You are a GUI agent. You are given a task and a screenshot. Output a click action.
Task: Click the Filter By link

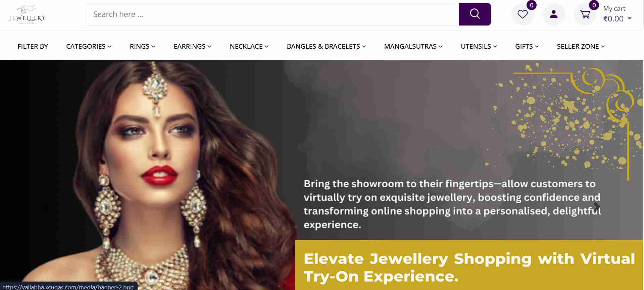click(x=33, y=46)
